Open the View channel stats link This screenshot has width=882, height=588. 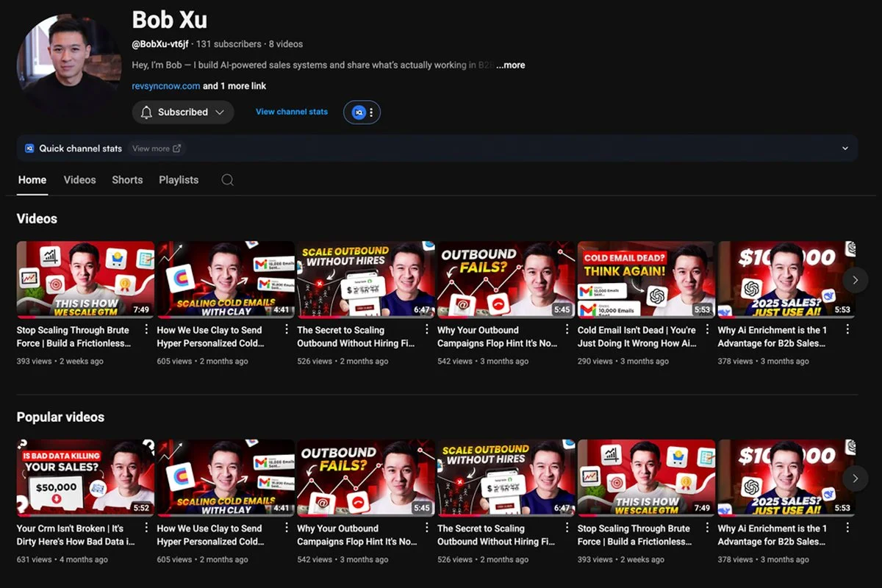[x=291, y=112]
